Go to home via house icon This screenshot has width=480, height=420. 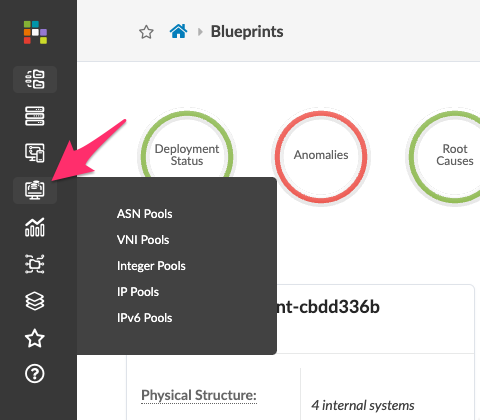coord(178,31)
